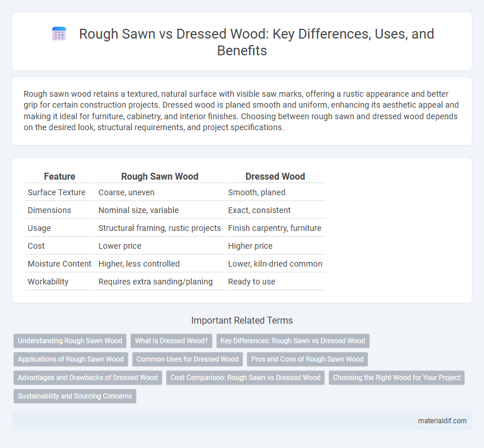Click 'Choosing the Right Wood for Your Project'
484x448 pixels.
(396, 378)
